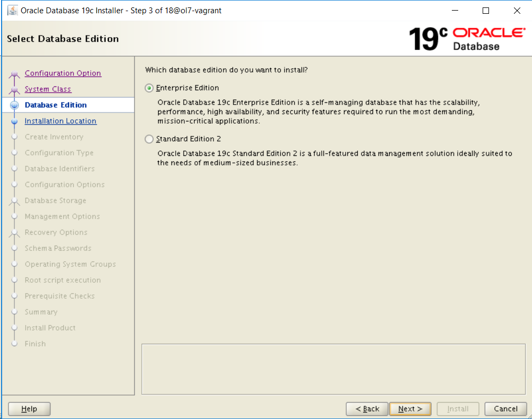Maximize the installer window
The height and width of the screenshot is (419, 532).
486,11
